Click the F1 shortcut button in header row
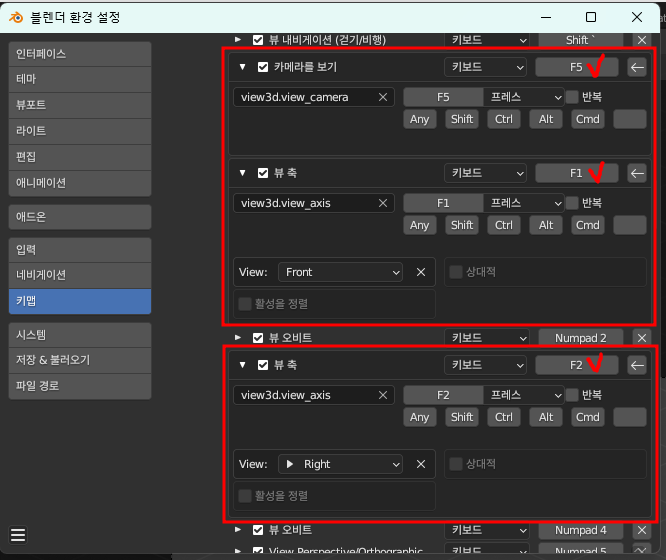Viewport: 666px width, 560px height. (x=576, y=173)
